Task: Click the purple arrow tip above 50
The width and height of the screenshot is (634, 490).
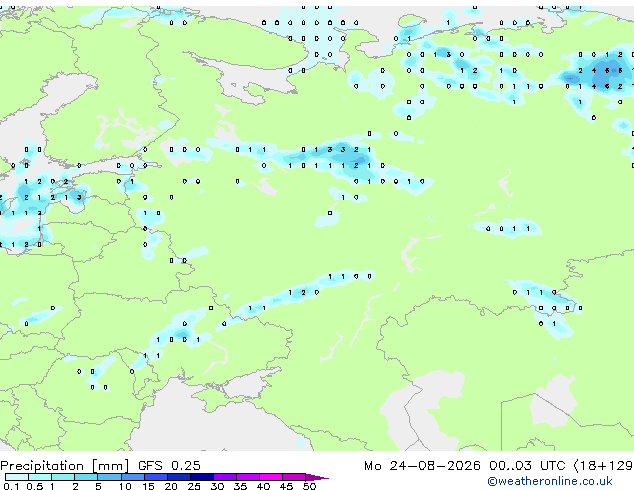Action: point(317,477)
